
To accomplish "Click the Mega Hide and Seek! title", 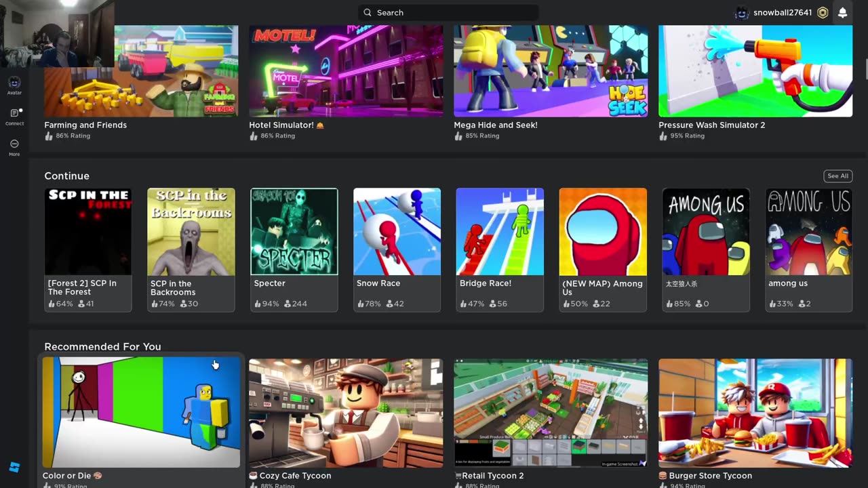I will pos(496,125).
